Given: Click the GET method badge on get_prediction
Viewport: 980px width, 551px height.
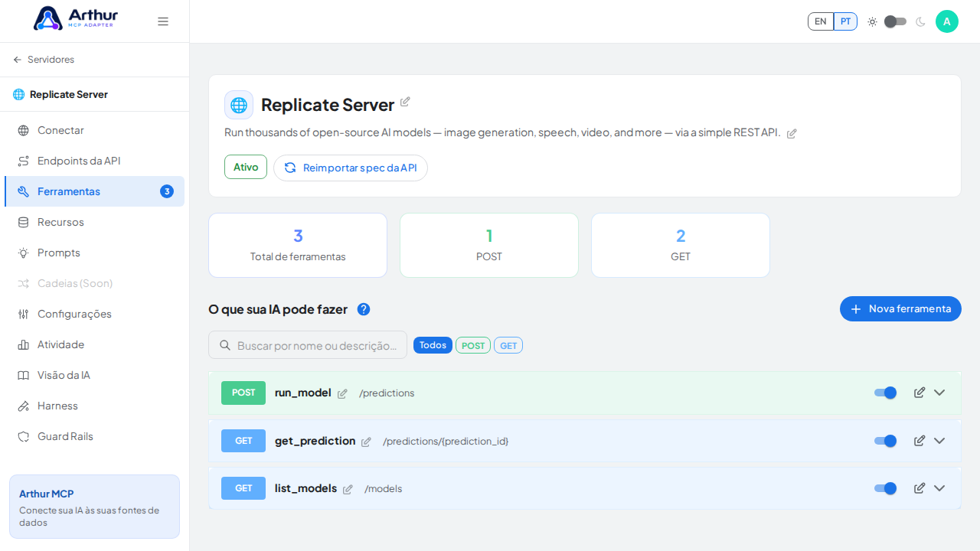Looking at the screenshot, I should click(x=243, y=441).
